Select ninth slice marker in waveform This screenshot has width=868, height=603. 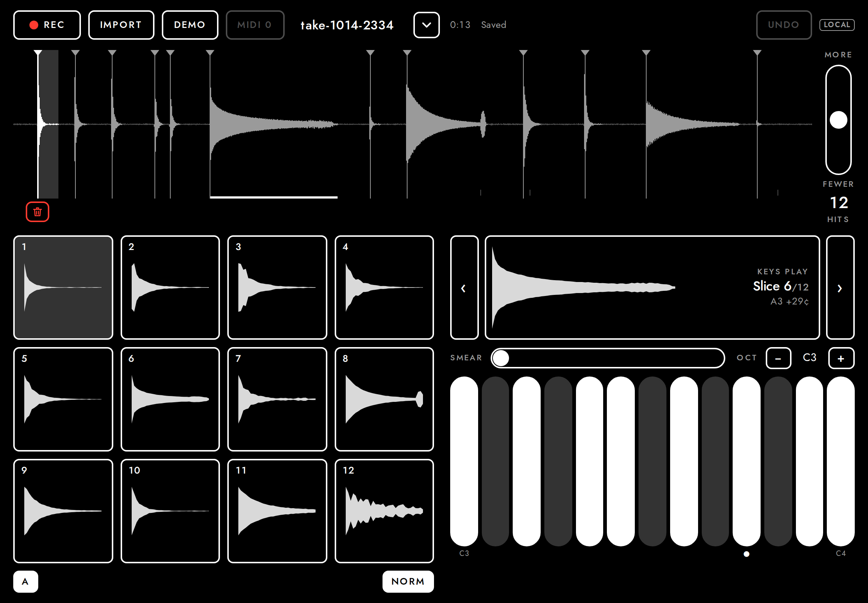pyautogui.click(x=523, y=53)
